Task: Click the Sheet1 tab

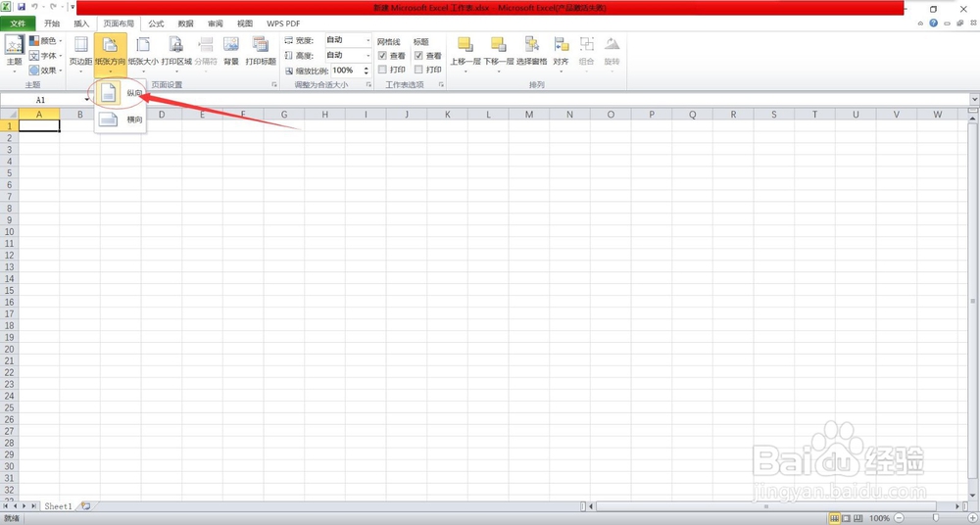Action: pyautogui.click(x=58, y=506)
